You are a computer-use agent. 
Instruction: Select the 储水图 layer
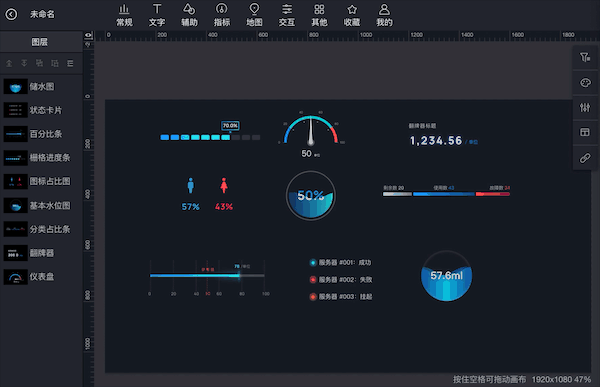[41, 87]
